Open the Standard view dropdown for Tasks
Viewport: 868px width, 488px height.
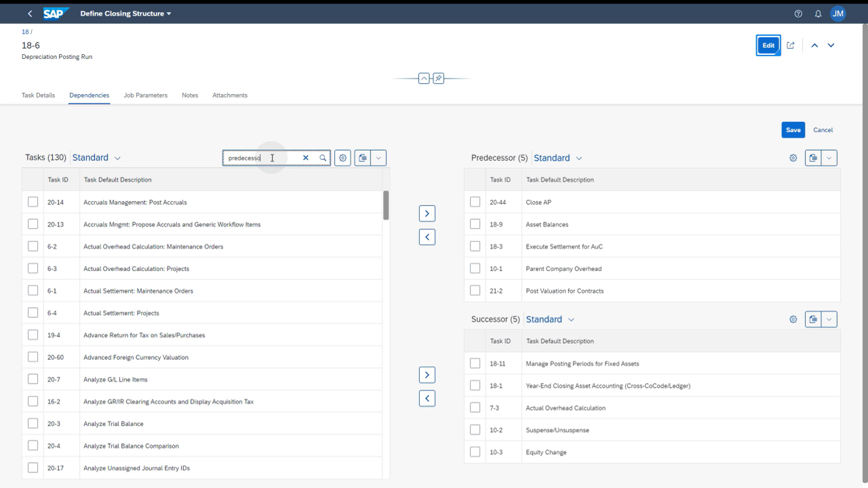pos(96,157)
